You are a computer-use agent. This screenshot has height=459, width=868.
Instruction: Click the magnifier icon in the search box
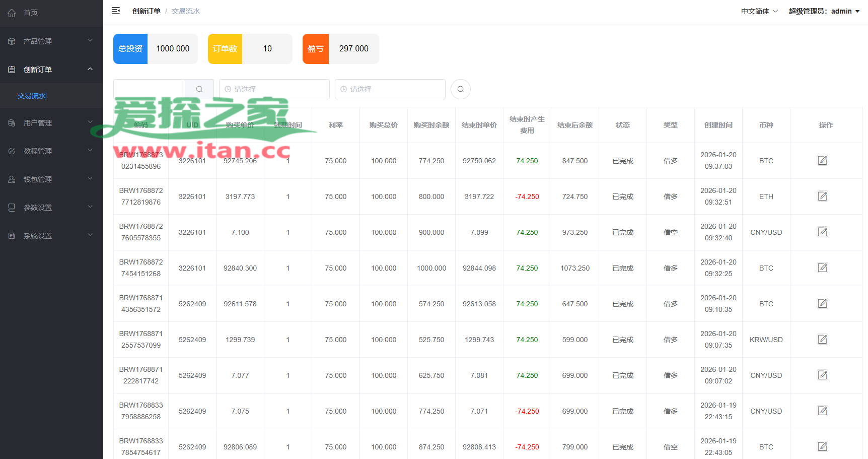point(199,89)
